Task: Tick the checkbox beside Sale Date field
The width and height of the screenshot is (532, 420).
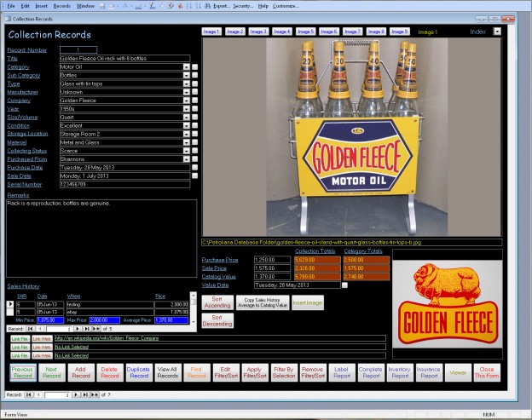Action: [x=194, y=175]
